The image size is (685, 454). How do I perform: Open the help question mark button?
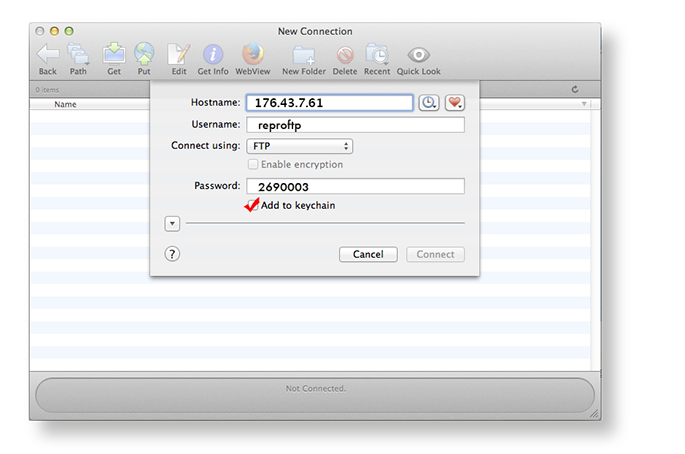[172, 254]
